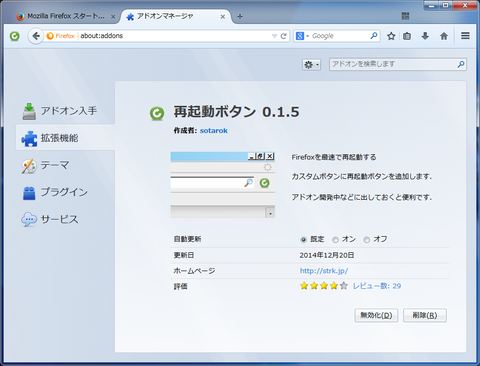Go to the home page icon

point(444,36)
